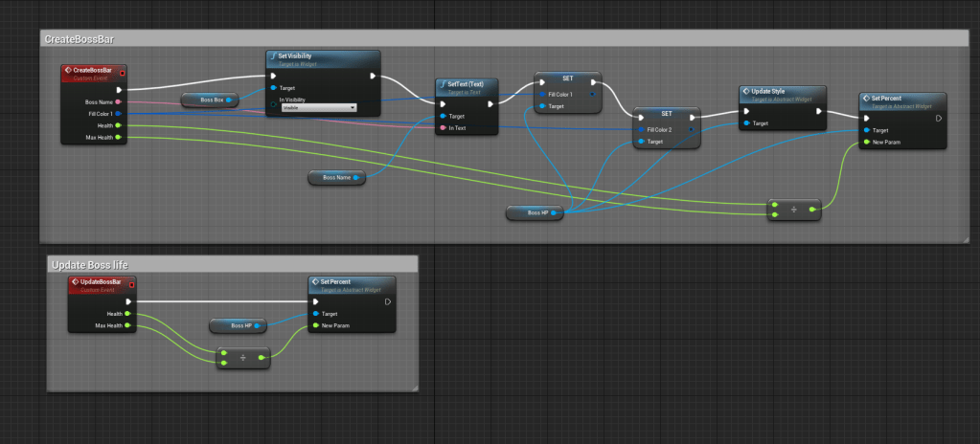Screen dimensions: 980x444
Task: Click the Update Style node icon
Action: [745, 93]
